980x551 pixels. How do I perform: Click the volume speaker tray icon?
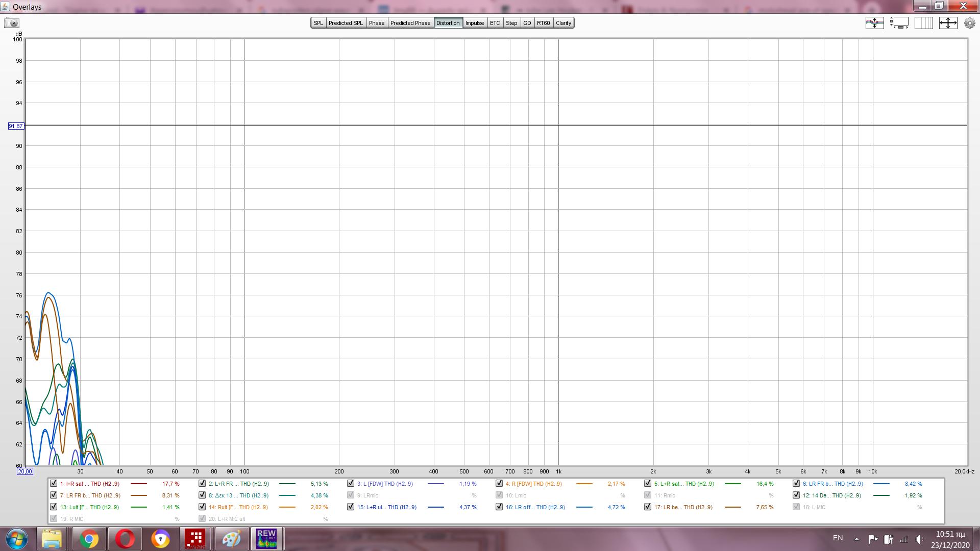click(x=919, y=539)
